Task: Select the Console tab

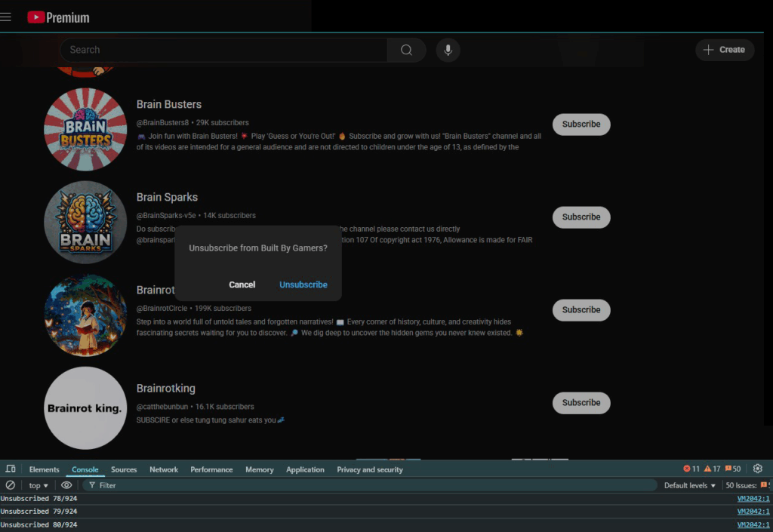Action: click(x=85, y=469)
